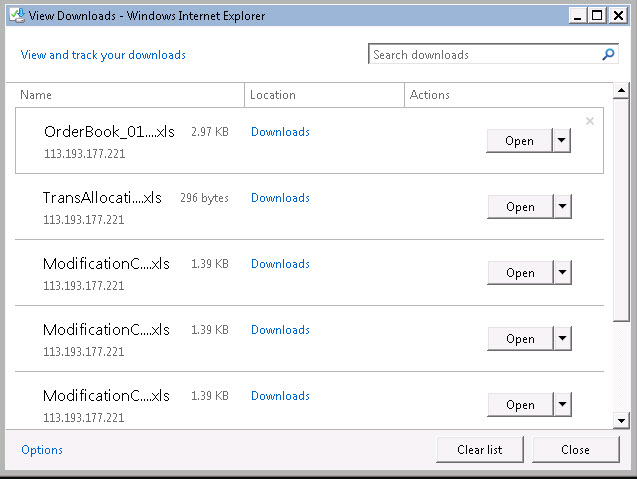Open the TransAllocati xls file
This screenshot has width=637, height=479.
(520, 207)
